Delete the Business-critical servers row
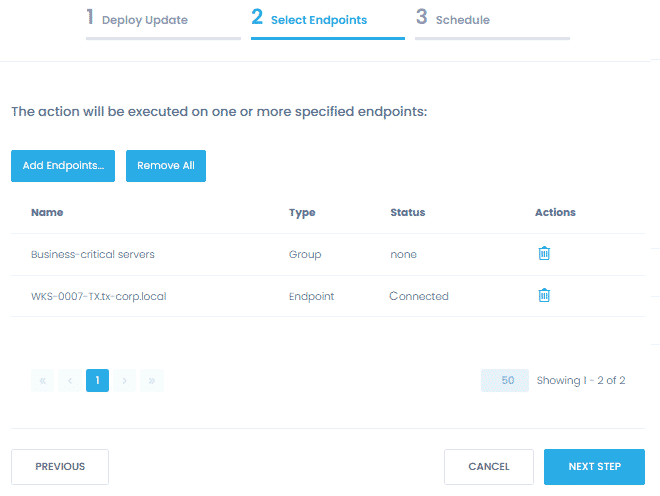The image size is (660, 496). (x=544, y=253)
